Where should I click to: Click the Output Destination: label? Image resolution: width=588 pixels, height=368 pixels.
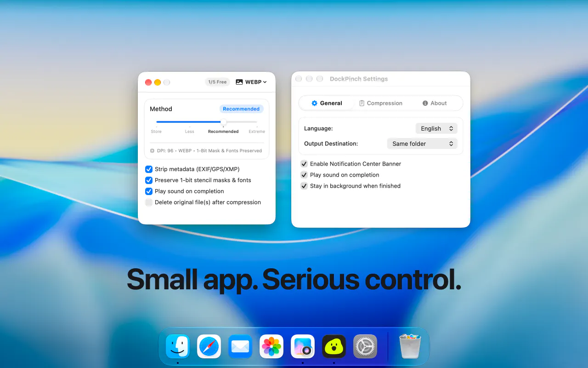click(x=331, y=144)
